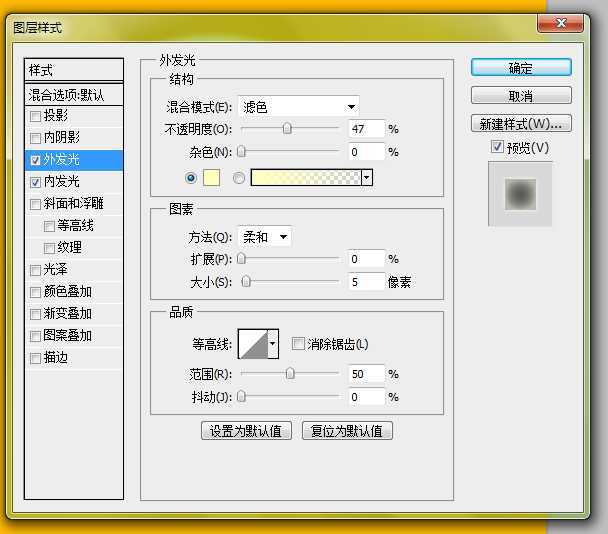Click the solid yellow glow color swatch

tap(211, 178)
